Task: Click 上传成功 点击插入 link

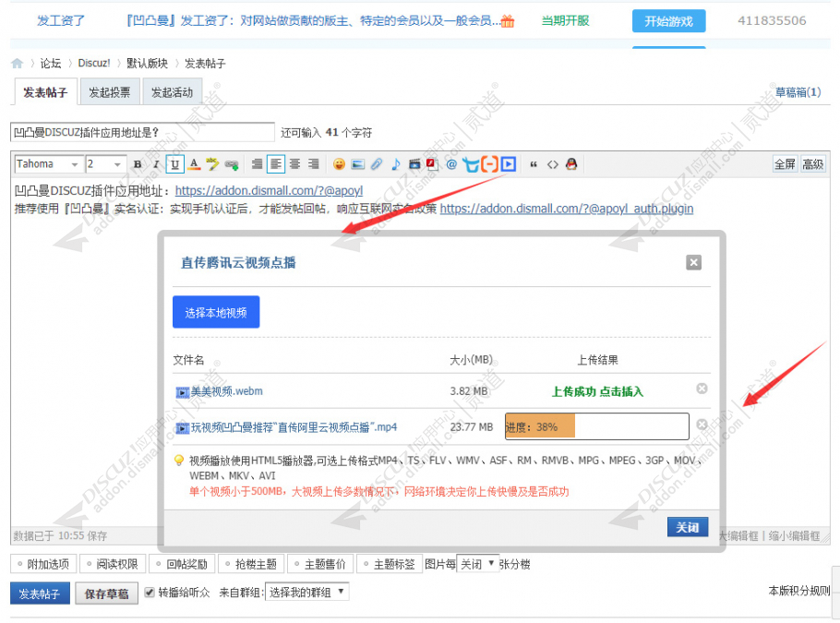Action: (597, 391)
